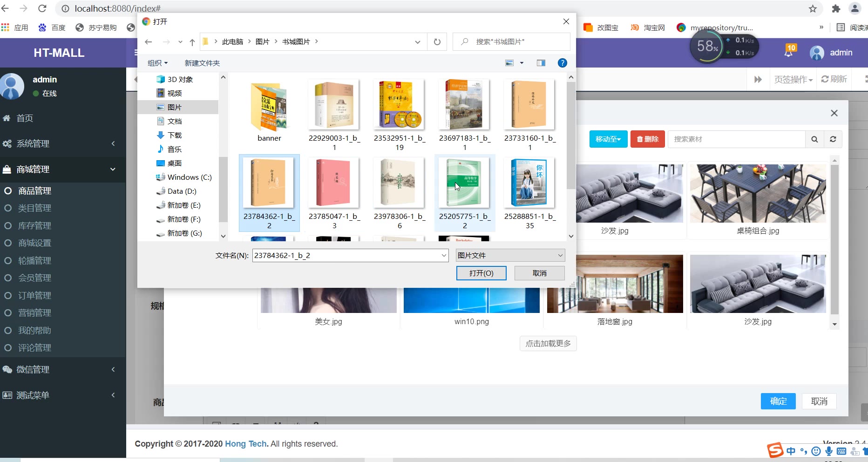Click the admin avatar in header
868x462 pixels.
(x=817, y=53)
